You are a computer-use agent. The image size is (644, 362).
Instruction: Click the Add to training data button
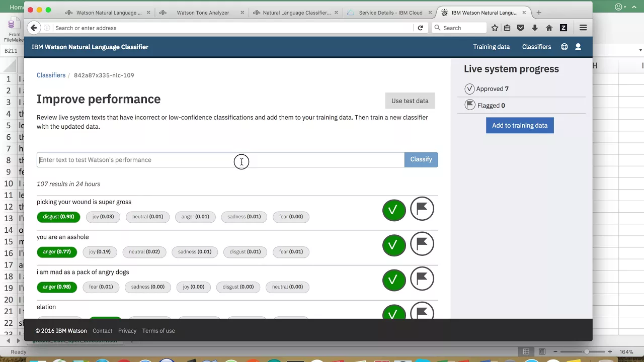520,126
